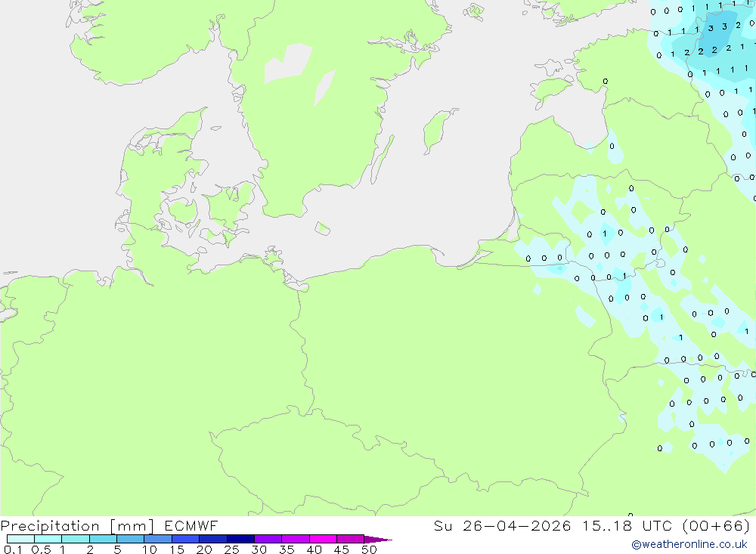Click the purple arrow above 50 mm

tap(377, 539)
